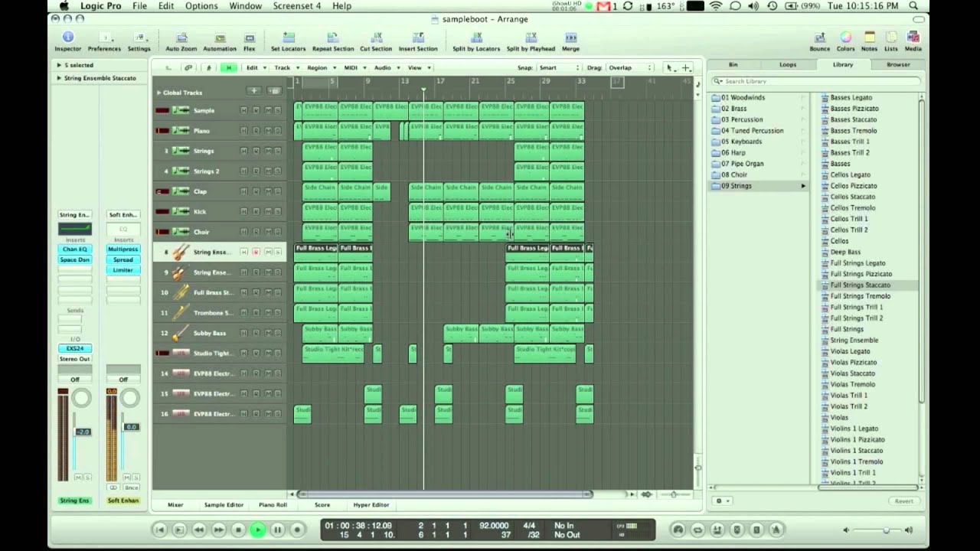Viewport: 980px width, 551px height.
Task: Open the Drag dropdown set to Overlap
Action: click(630, 67)
